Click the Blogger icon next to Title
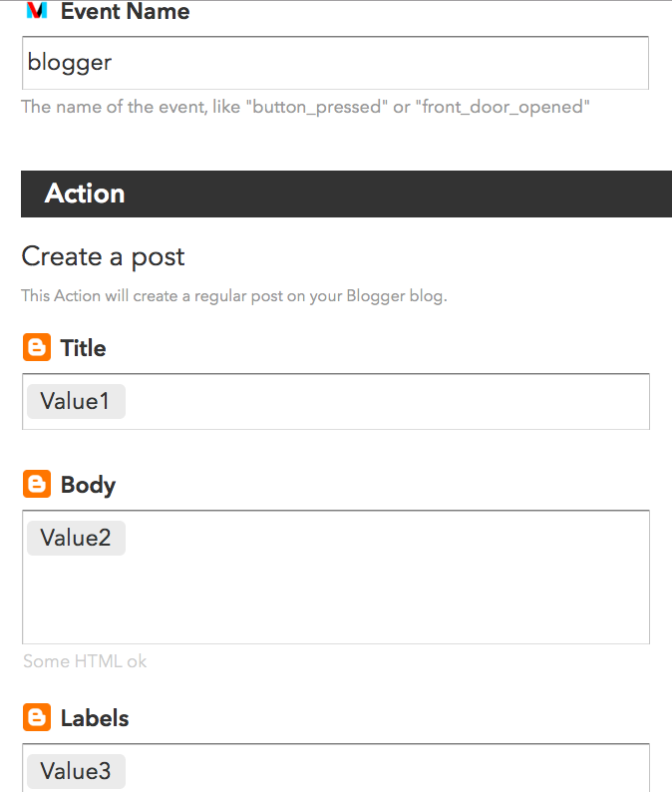672x792 pixels. pos(37,347)
